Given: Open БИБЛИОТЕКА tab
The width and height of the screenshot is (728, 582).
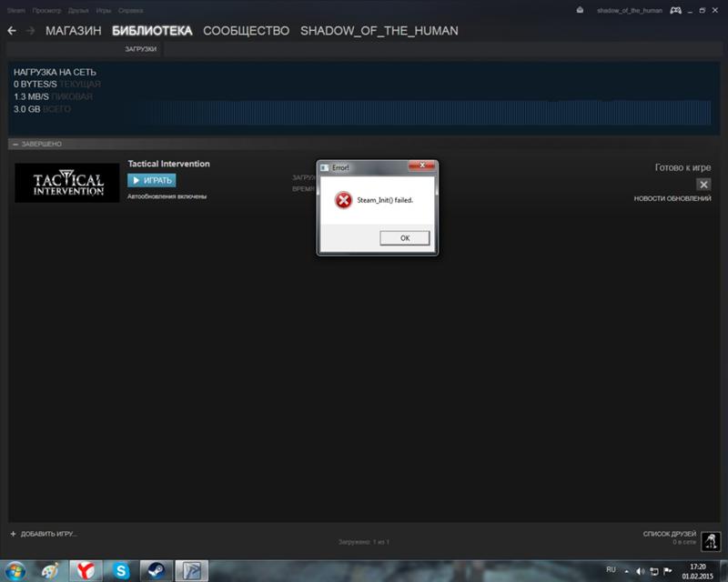Looking at the screenshot, I should [x=152, y=31].
